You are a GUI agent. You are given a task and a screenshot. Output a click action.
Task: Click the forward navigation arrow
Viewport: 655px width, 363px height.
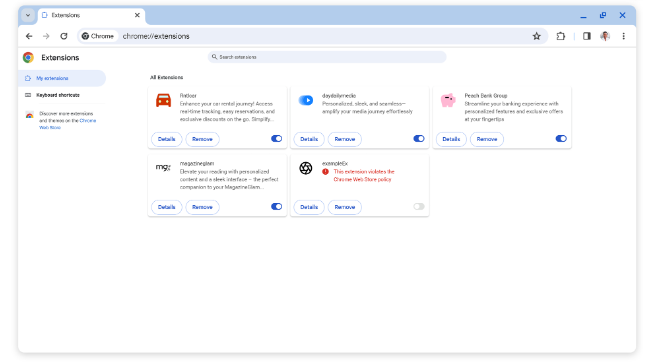[x=46, y=36]
